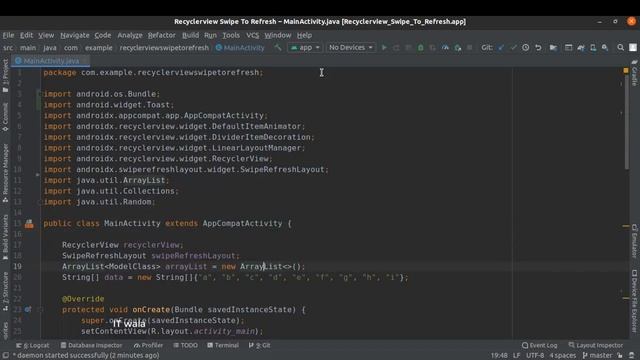Viewport: 640px width, 360px height.
Task: Change LF line separator in status bar
Action: 516,356
